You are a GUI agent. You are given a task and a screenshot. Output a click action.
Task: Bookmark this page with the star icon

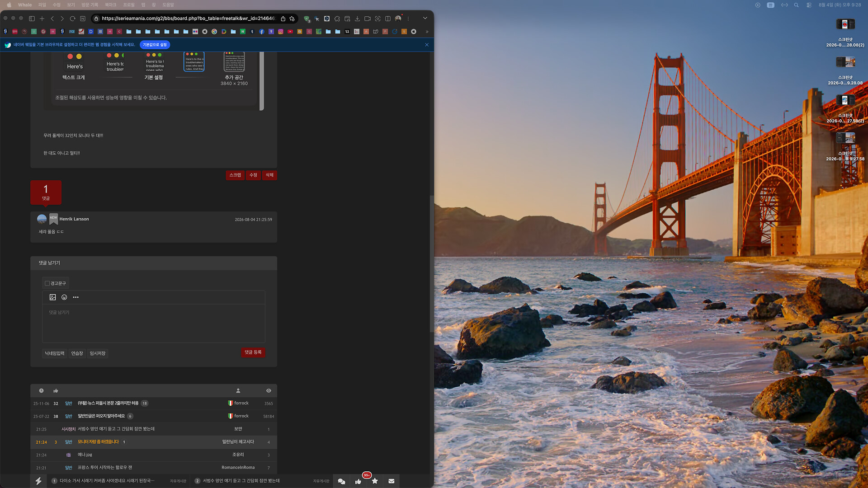(x=292, y=19)
